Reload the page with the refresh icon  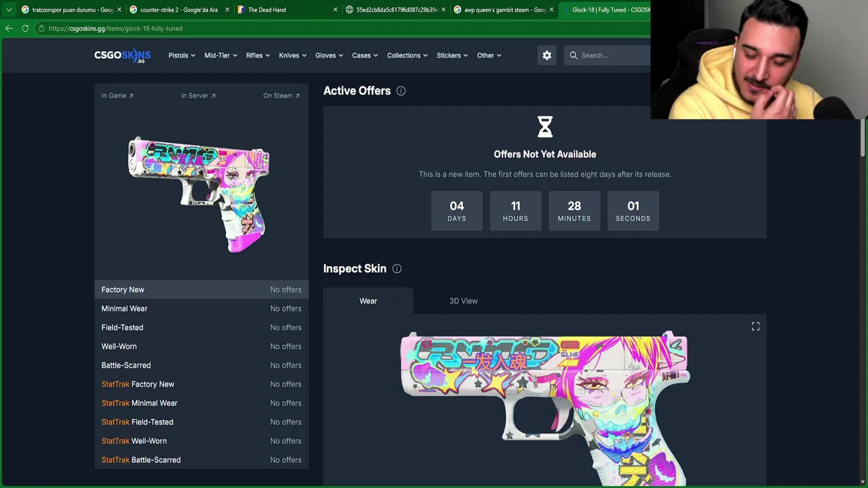pos(25,28)
